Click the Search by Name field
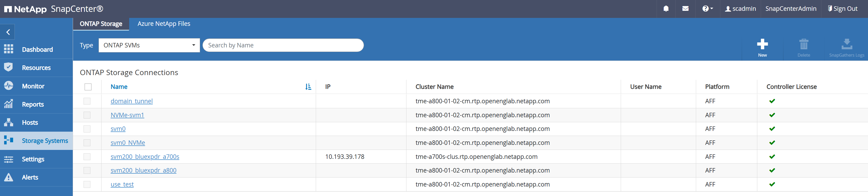868x196 pixels. (283, 46)
